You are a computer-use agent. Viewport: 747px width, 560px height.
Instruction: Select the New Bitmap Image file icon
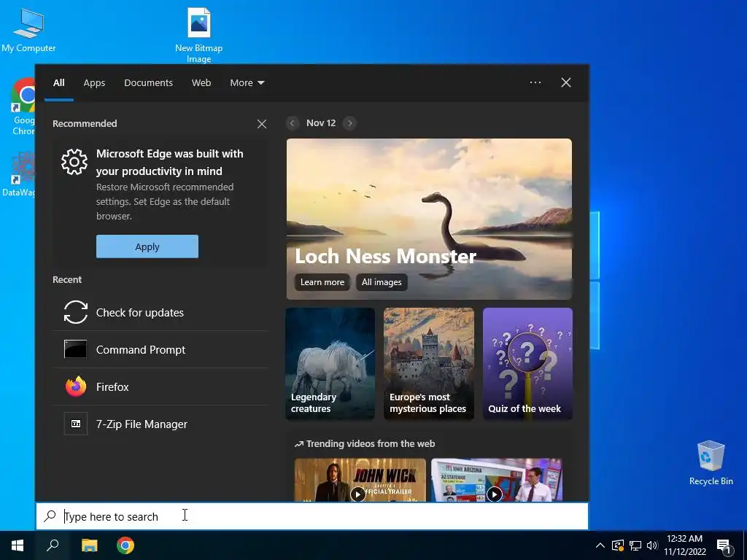coord(198,34)
